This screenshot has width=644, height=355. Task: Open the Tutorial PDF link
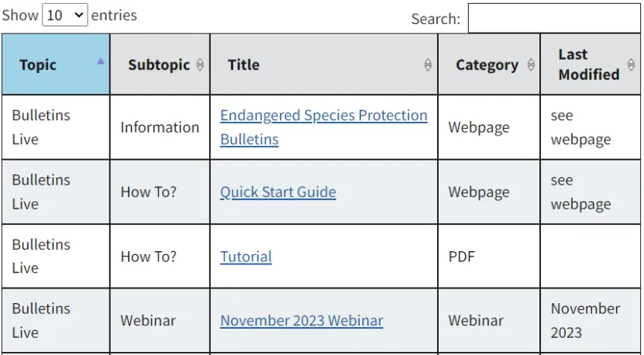point(246,257)
